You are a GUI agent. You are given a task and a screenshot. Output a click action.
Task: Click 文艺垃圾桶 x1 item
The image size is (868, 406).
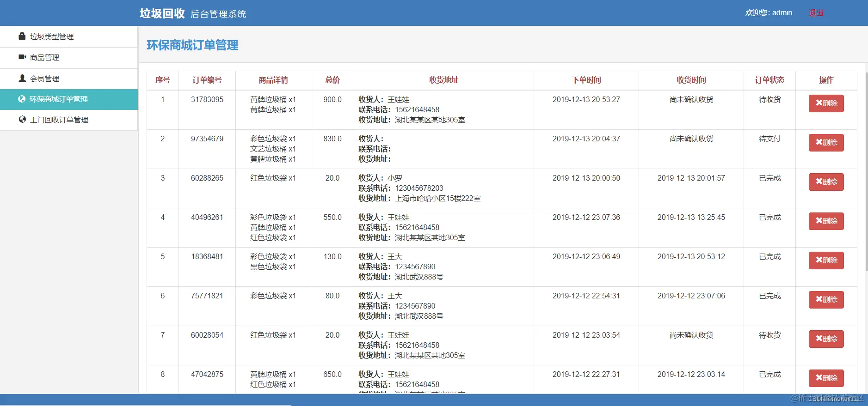pos(273,149)
